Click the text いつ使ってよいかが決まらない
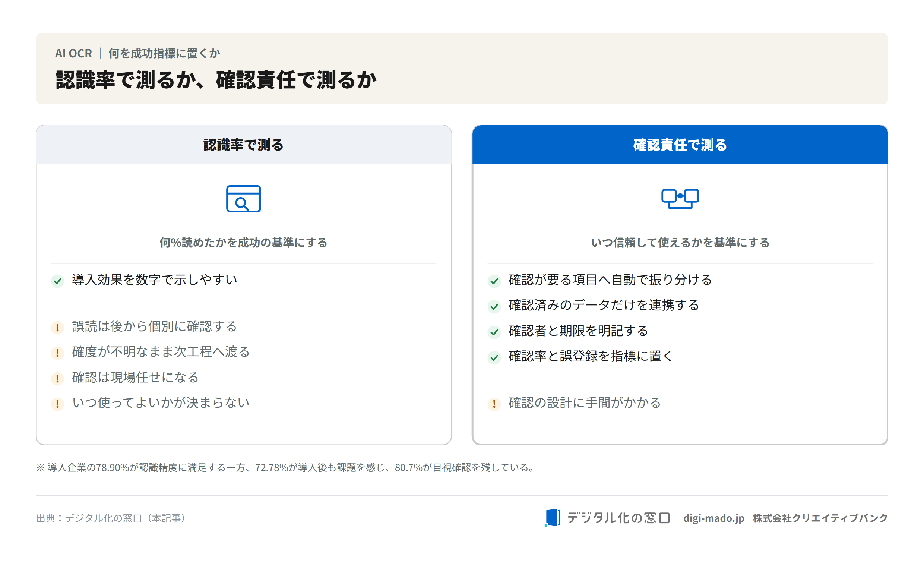The width and height of the screenshot is (924, 562). click(161, 403)
